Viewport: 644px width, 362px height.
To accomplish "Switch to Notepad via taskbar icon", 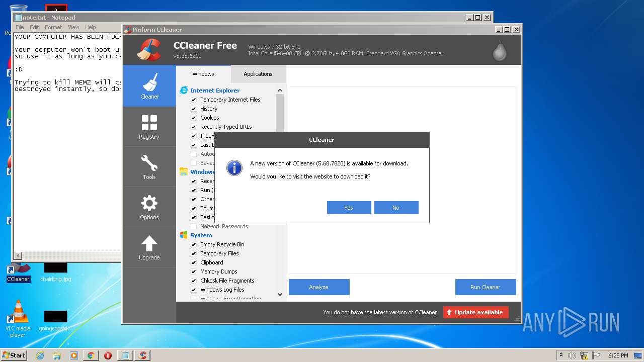I will click(x=125, y=355).
